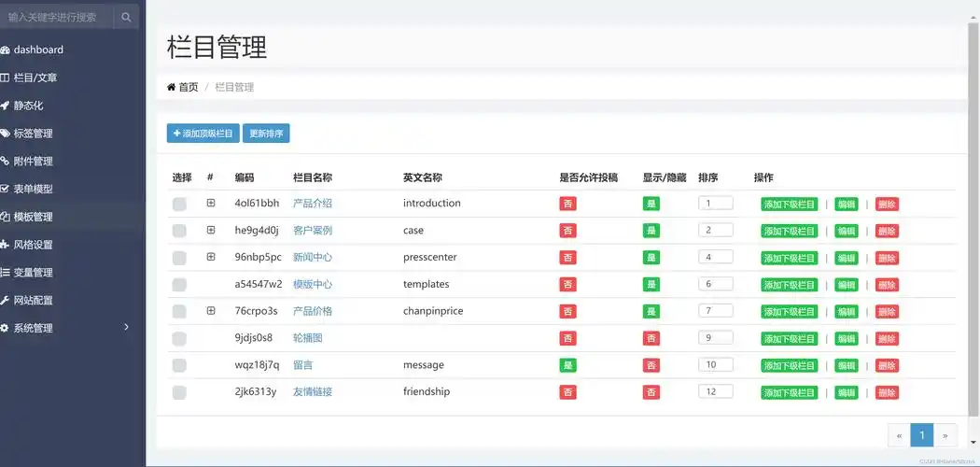980x467 pixels.
Task: Select the checkbox for 轮播图 row
Action: pyautogui.click(x=179, y=339)
